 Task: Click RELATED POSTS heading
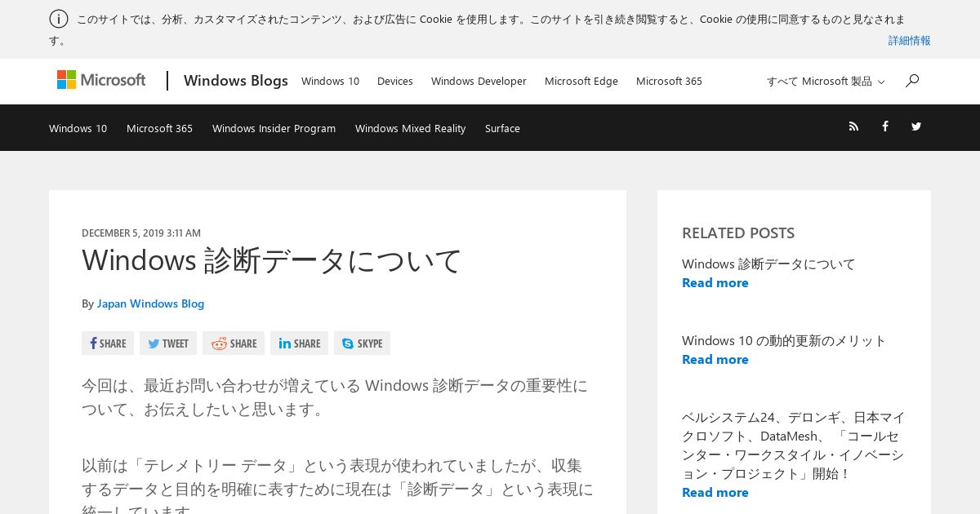[x=738, y=233]
